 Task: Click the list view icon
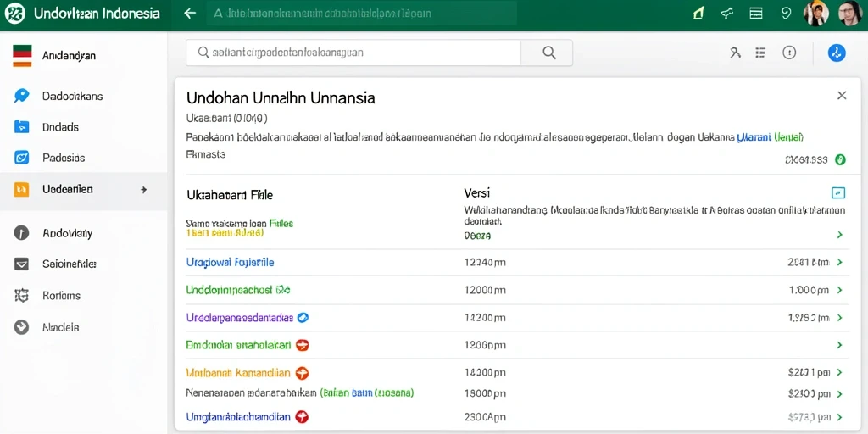[760, 53]
